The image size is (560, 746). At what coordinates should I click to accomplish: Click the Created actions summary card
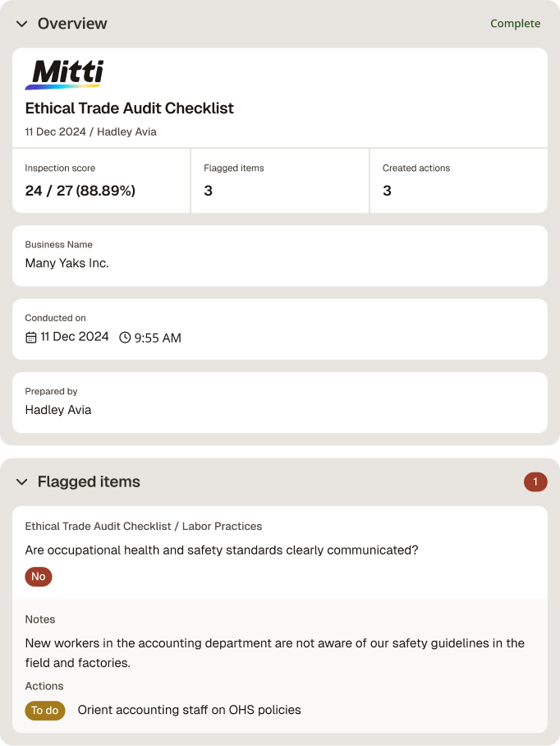pyautogui.click(x=459, y=181)
